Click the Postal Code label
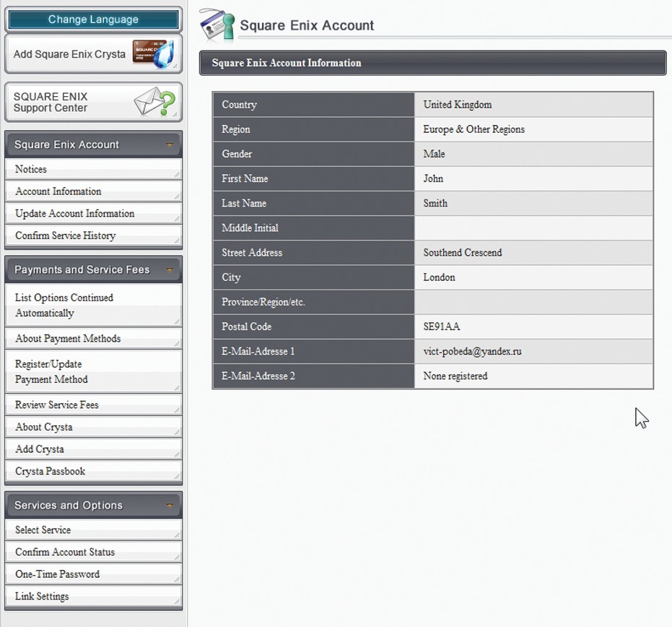The image size is (672, 627). (246, 327)
